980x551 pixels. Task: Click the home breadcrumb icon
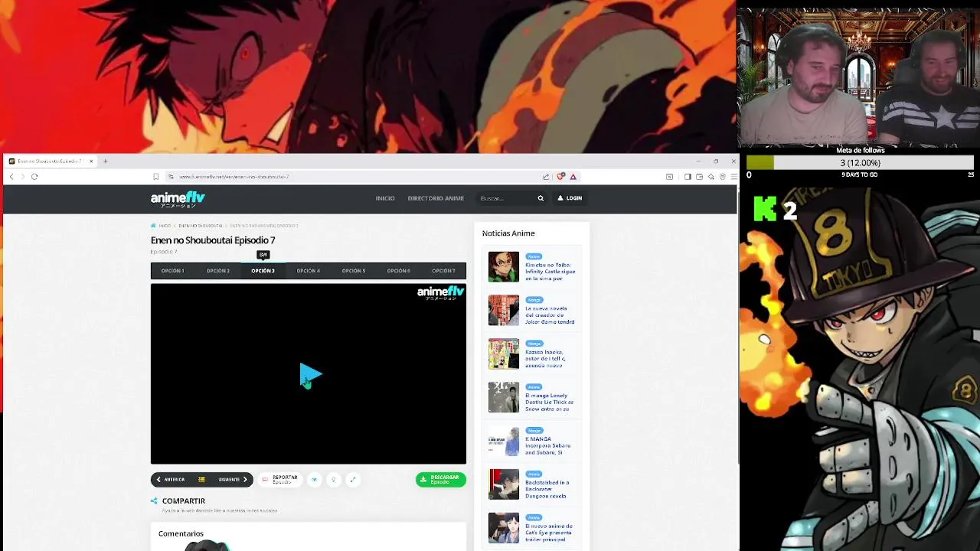click(153, 226)
